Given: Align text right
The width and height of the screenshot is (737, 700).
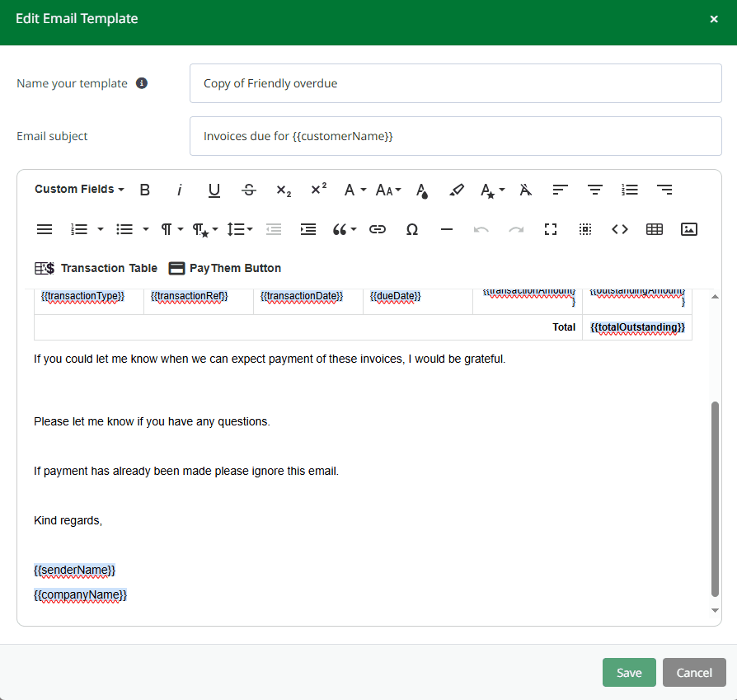Looking at the screenshot, I should [664, 190].
